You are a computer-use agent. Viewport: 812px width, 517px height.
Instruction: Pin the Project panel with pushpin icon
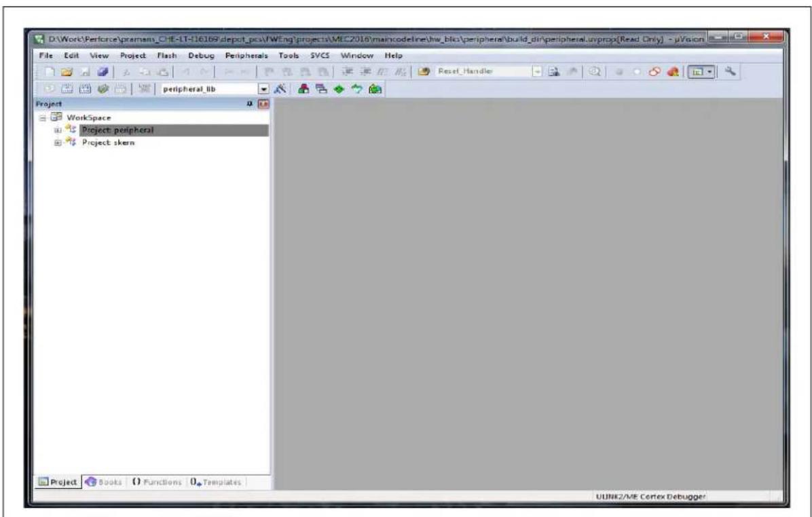250,104
